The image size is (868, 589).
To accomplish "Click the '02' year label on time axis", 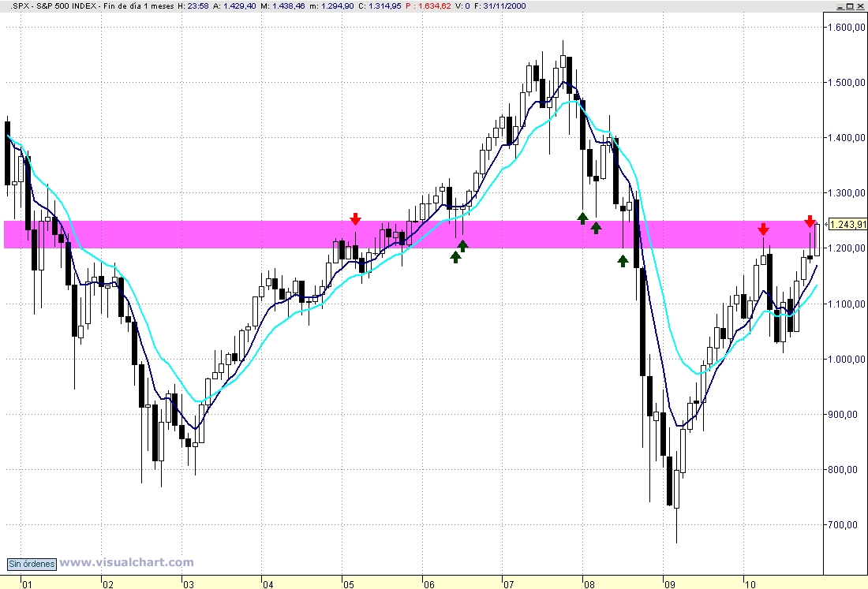I will point(108,584).
